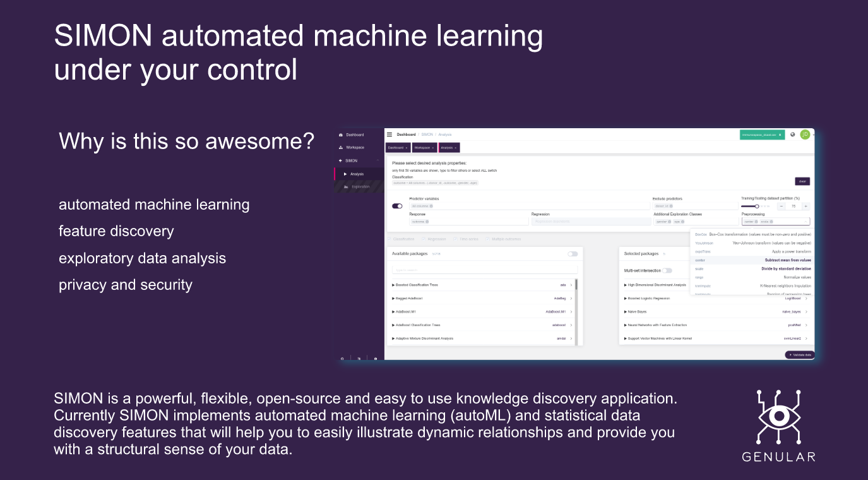
Task: Click the clear button
Action: [802, 181]
